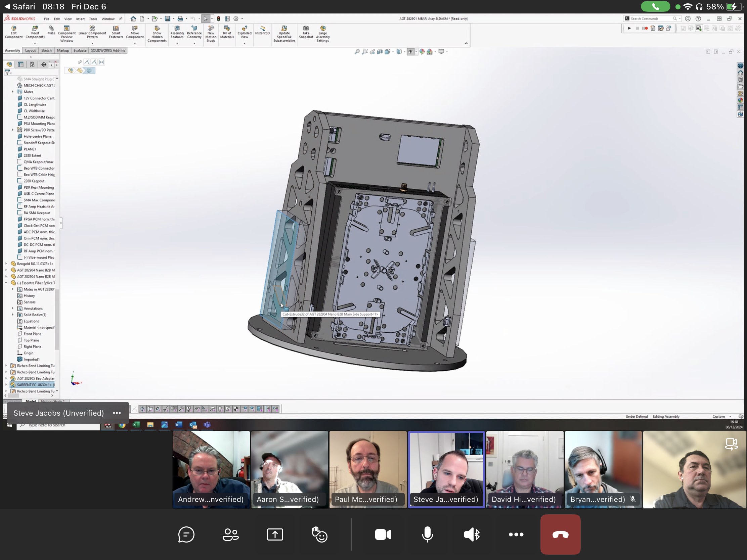Screen dimensions: 747x560
Task: Open Assembly Features tool
Action: (x=177, y=33)
